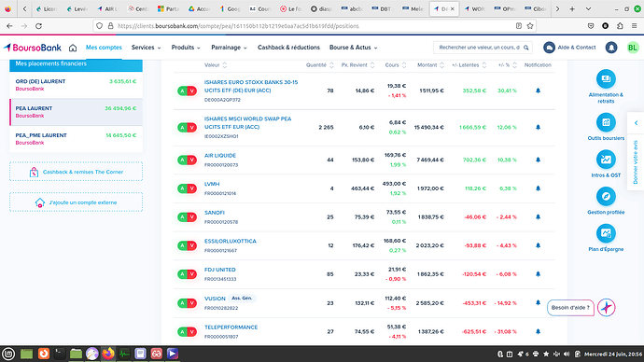Open Cashback & remises The Corner

click(76, 172)
